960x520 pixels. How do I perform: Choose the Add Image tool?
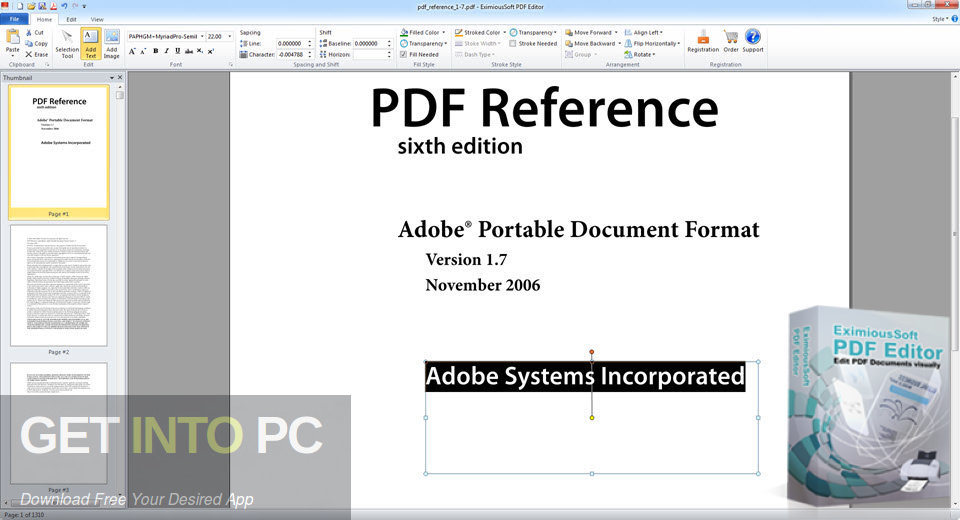(x=111, y=43)
